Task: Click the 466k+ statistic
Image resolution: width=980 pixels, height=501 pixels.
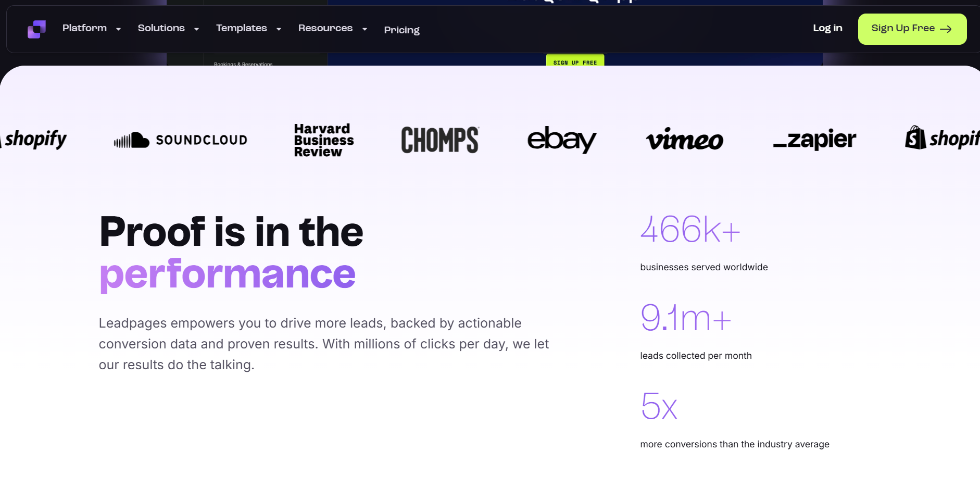Action: coord(690,229)
